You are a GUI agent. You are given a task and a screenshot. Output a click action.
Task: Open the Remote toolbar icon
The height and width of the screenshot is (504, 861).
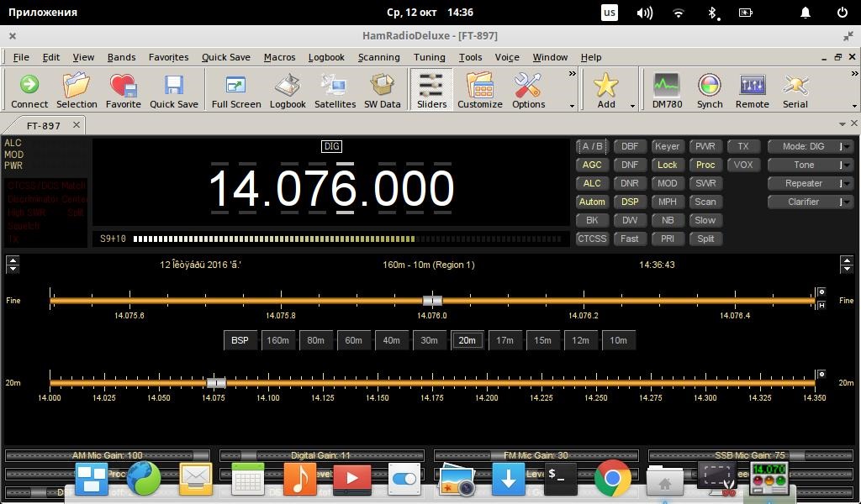point(753,90)
